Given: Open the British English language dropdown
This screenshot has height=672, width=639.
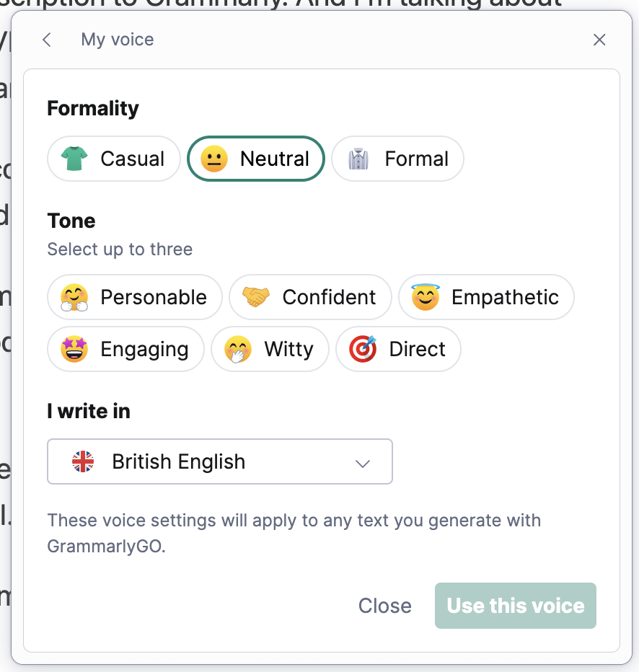Looking at the screenshot, I should point(220,461).
